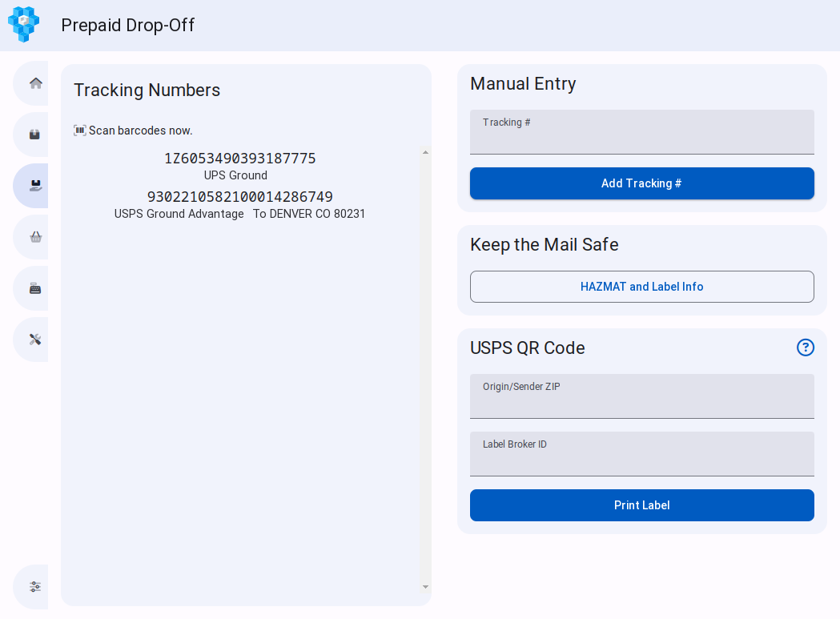Go to the Home page icon
Image resolution: width=840 pixels, height=619 pixels.
pyautogui.click(x=35, y=83)
